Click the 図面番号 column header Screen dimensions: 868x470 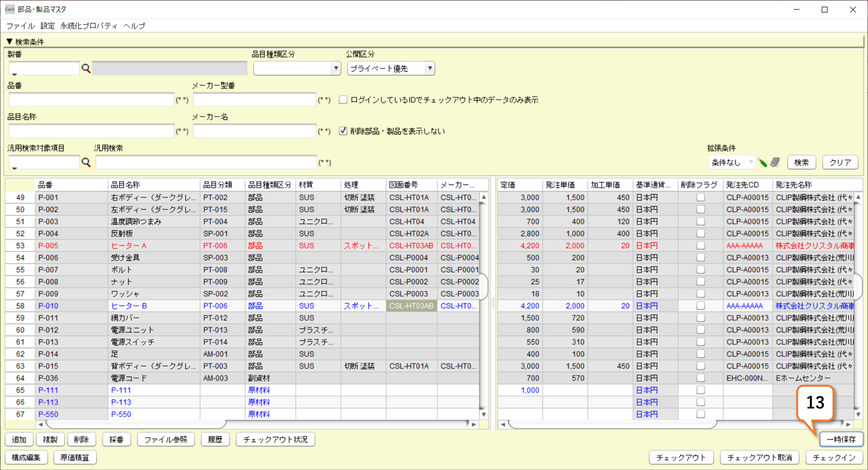click(x=412, y=185)
